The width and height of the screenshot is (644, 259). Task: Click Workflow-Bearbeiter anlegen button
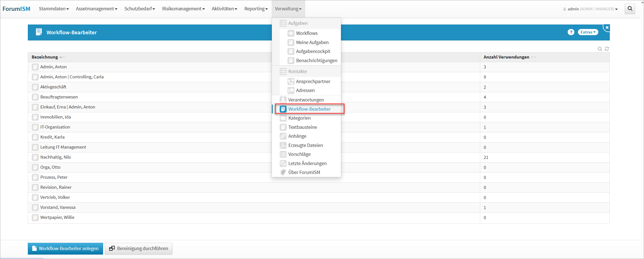click(65, 248)
